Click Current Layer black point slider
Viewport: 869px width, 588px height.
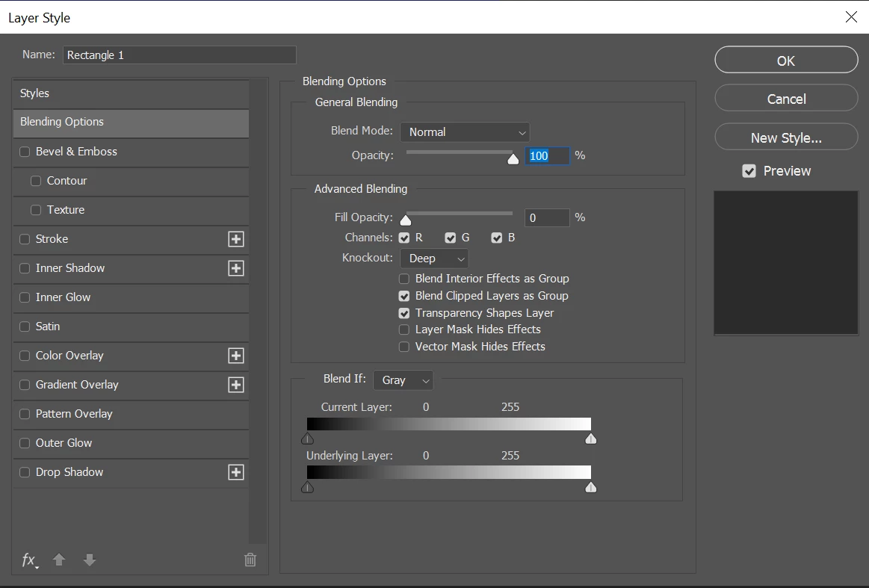point(308,439)
